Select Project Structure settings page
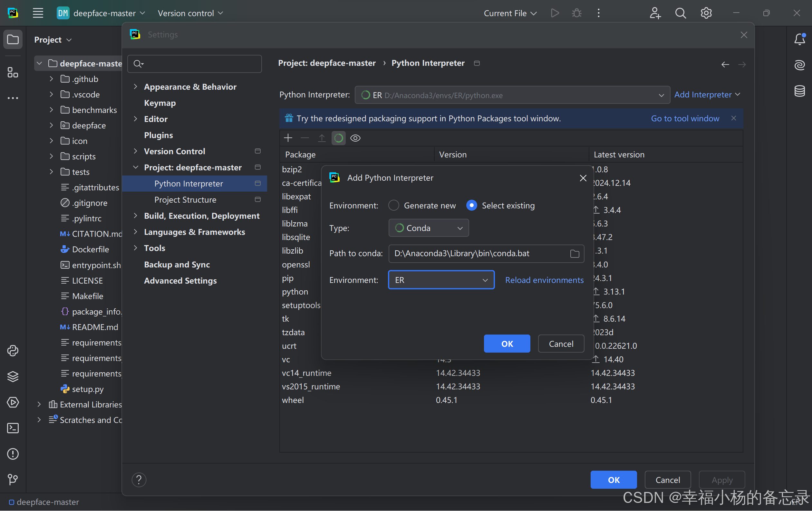The height and width of the screenshot is (511, 812). (185, 200)
